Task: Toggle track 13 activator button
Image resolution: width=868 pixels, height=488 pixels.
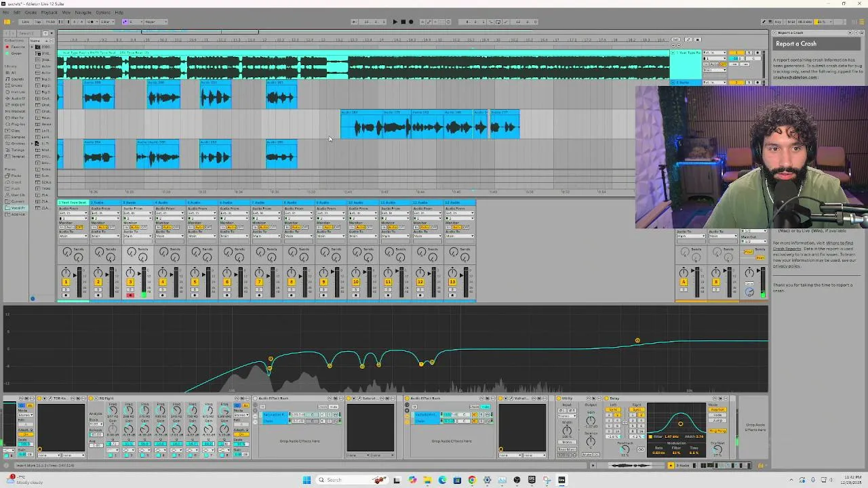Action: (x=452, y=282)
